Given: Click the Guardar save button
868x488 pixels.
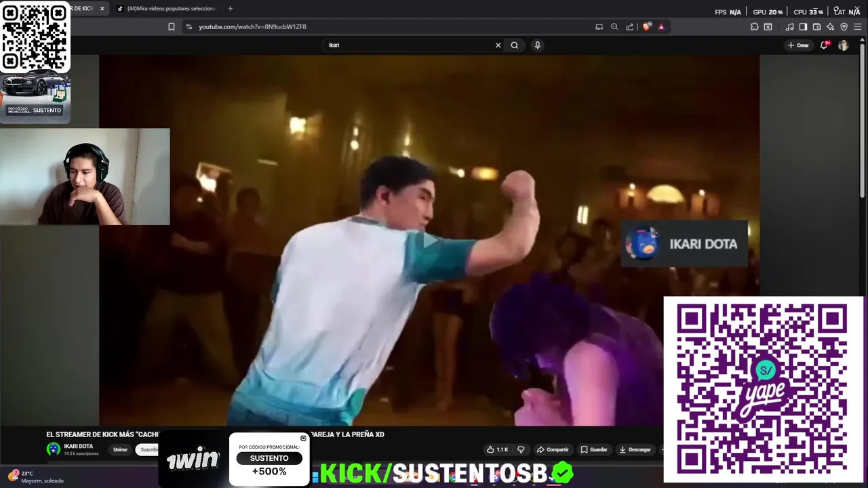Looking at the screenshot, I should pos(594,449).
